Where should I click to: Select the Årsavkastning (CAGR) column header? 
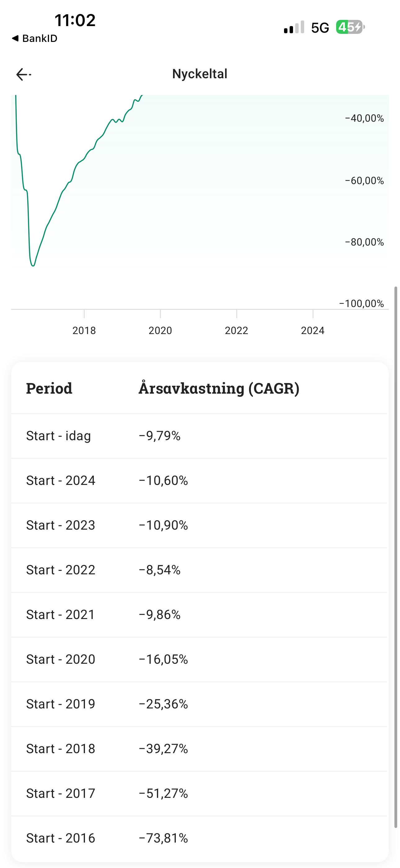219,388
